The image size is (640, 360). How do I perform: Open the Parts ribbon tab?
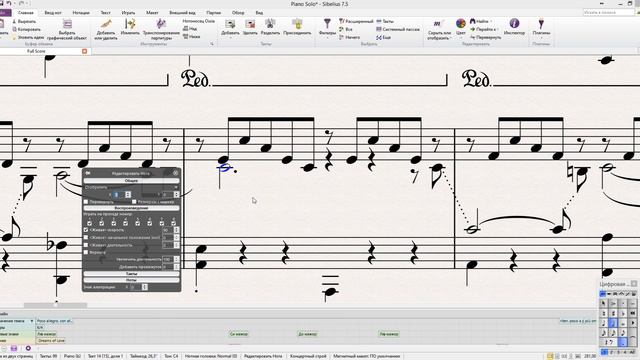click(x=213, y=13)
